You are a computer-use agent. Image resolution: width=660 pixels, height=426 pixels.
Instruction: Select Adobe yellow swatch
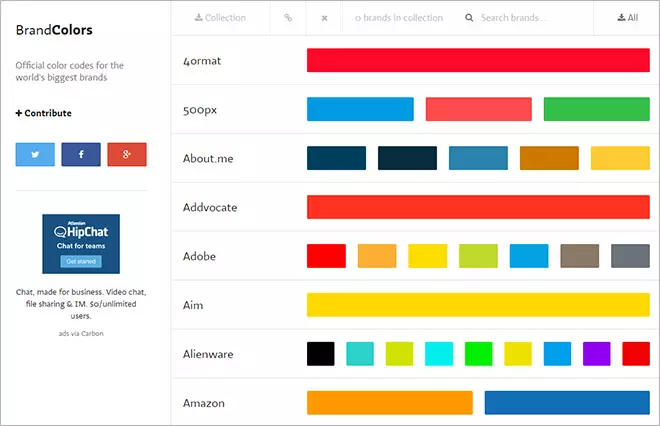[428, 256]
